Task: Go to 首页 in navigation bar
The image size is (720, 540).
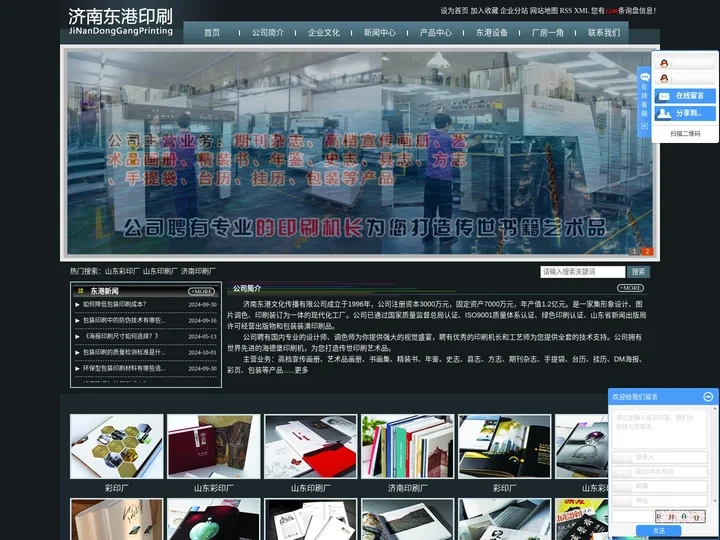Action: tap(212, 33)
